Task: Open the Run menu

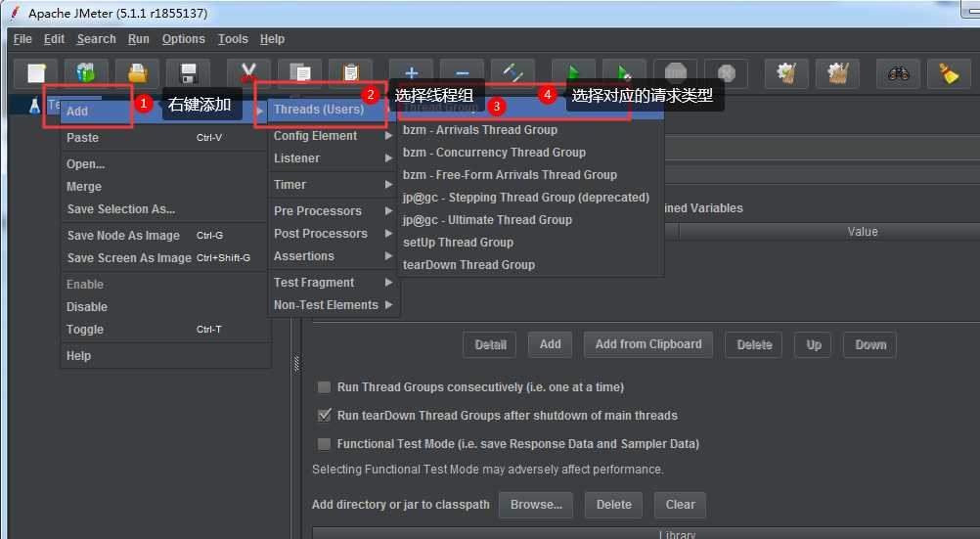Action: point(138,39)
